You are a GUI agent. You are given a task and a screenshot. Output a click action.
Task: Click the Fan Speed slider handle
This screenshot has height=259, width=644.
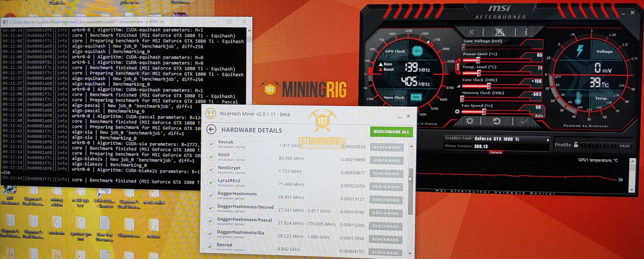pos(484,112)
